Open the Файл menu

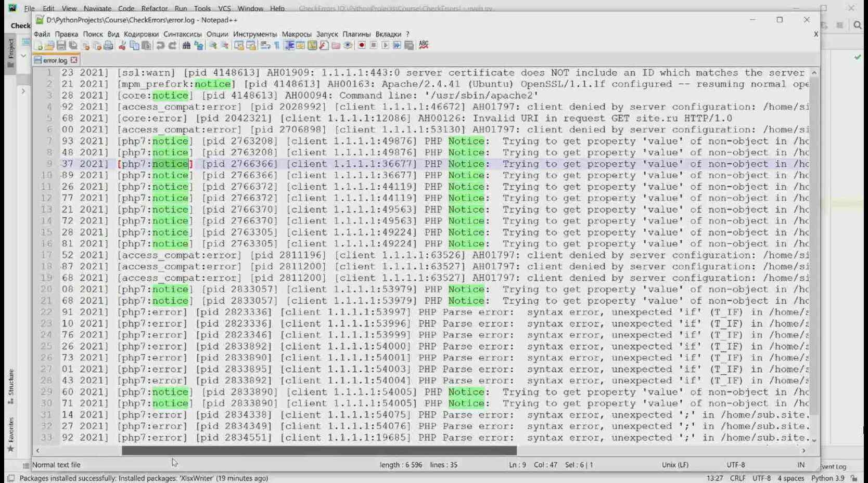(42, 34)
